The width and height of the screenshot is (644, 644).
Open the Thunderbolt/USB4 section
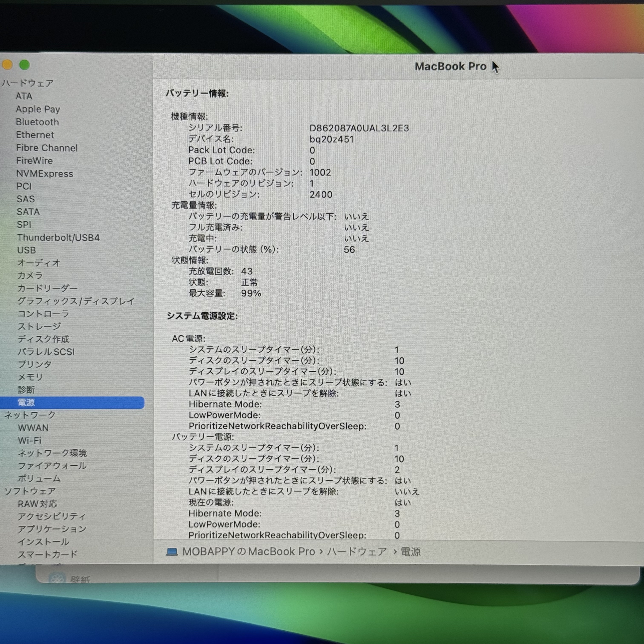point(58,237)
